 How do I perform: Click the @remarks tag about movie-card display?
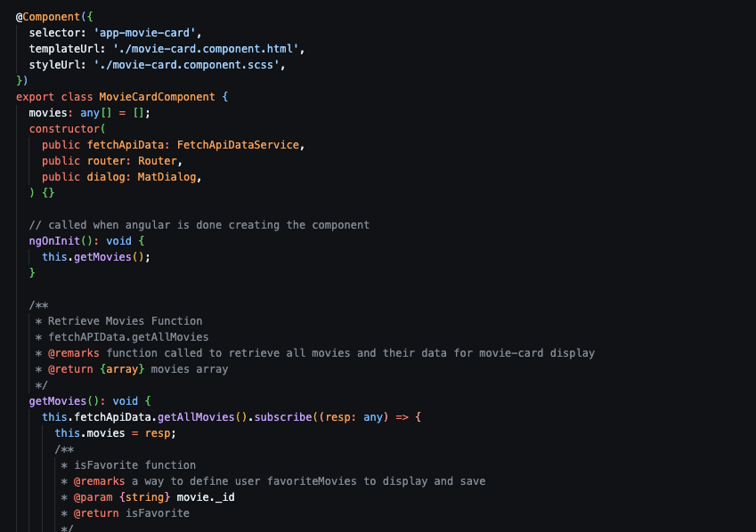[x=74, y=353]
